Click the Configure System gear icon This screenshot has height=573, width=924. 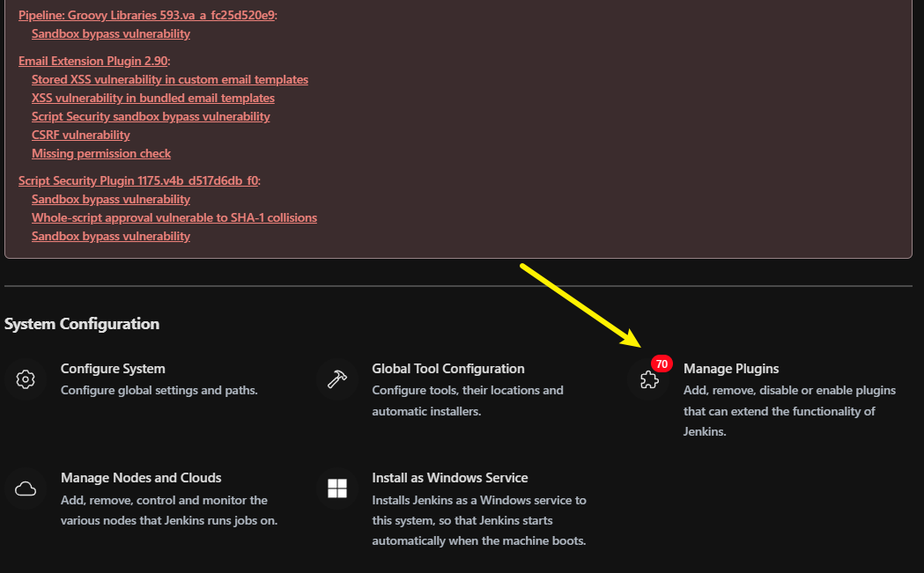[26, 379]
